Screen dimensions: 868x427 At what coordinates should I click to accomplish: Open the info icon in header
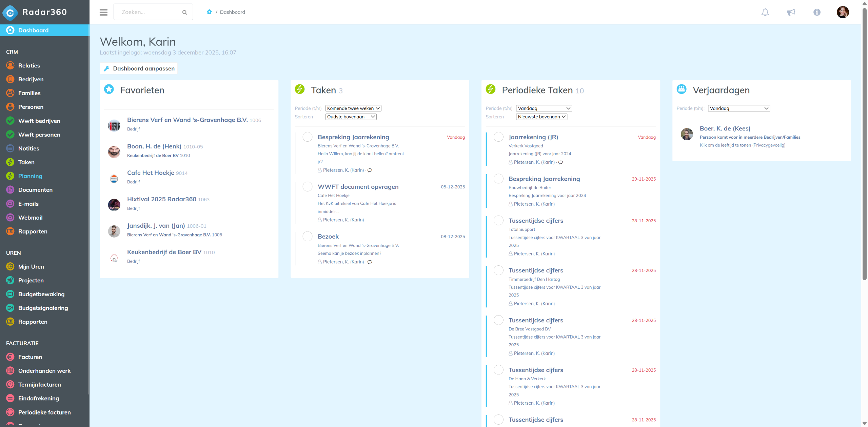pyautogui.click(x=817, y=12)
